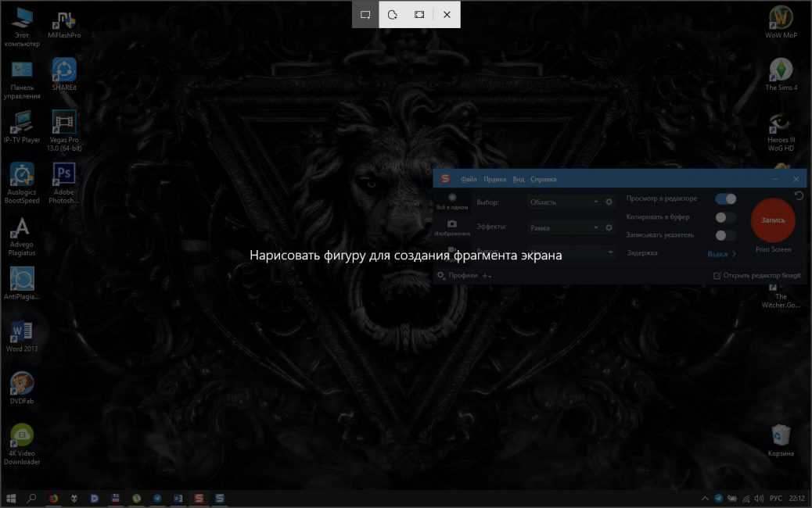The height and width of the screenshot is (508, 812).
Task: Open the Правка menu in Snagit
Action: (494, 180)
